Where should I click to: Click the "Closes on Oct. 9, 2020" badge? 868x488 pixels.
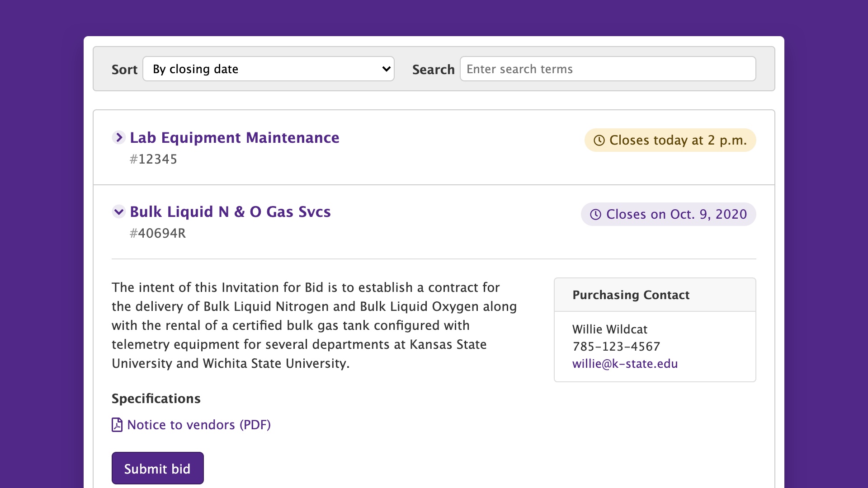(x=668, y=214)
